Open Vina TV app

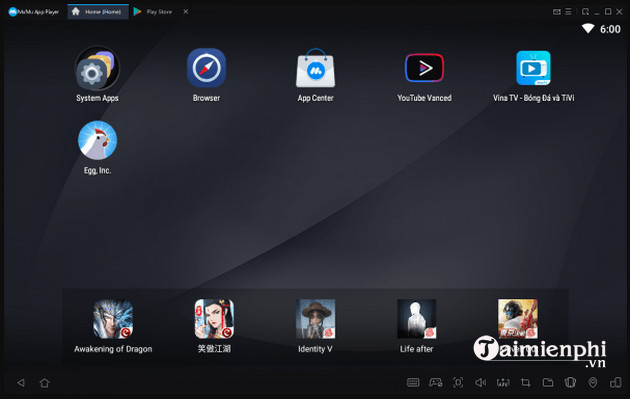pos(533,68)
